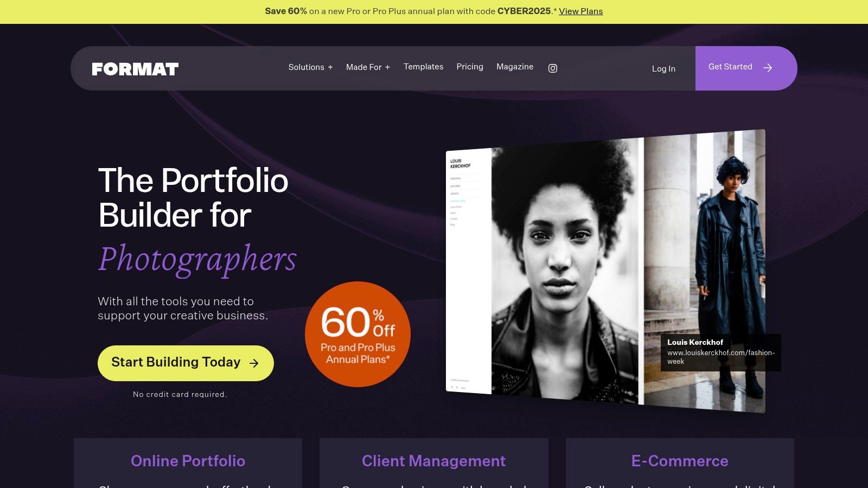This screenshot has height=488, width=868.
Task: Click the plus icon beside Solutions
Action: click(330, 67)
